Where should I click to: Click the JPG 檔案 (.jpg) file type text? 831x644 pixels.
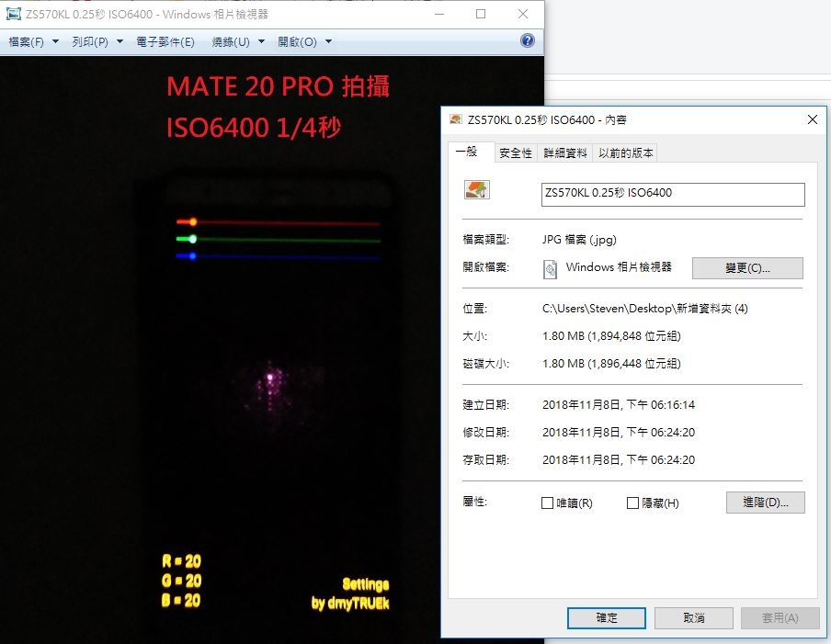[579, 240]
